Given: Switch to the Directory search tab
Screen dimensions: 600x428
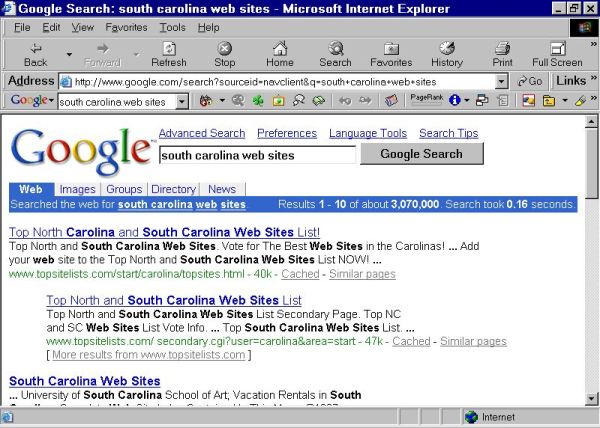Looking at the screenshot, I should 173,189.
